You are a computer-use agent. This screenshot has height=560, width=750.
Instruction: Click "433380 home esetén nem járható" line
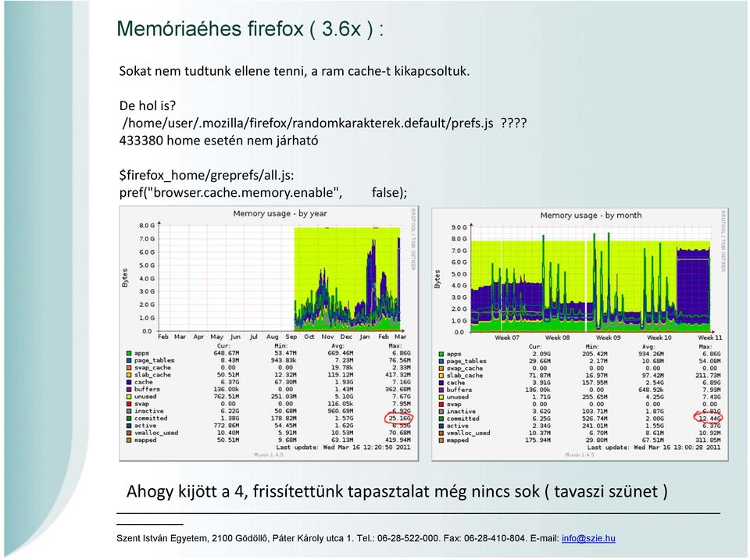point(219,141)
